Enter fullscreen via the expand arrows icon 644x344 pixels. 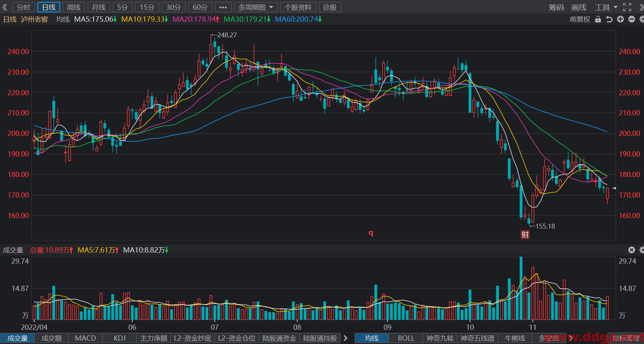627,7
